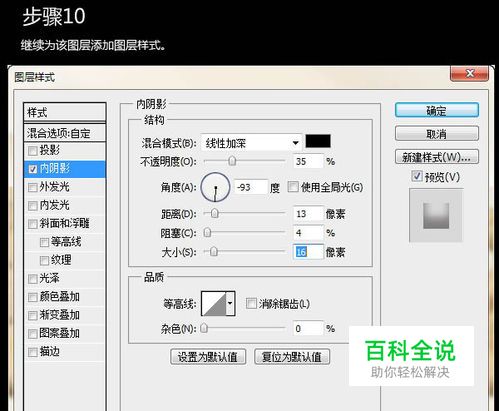Image resolution: width=499 pixels, height=411 pixels.
Task: Click the contour curve thumbnail
Action: point(214,303)
